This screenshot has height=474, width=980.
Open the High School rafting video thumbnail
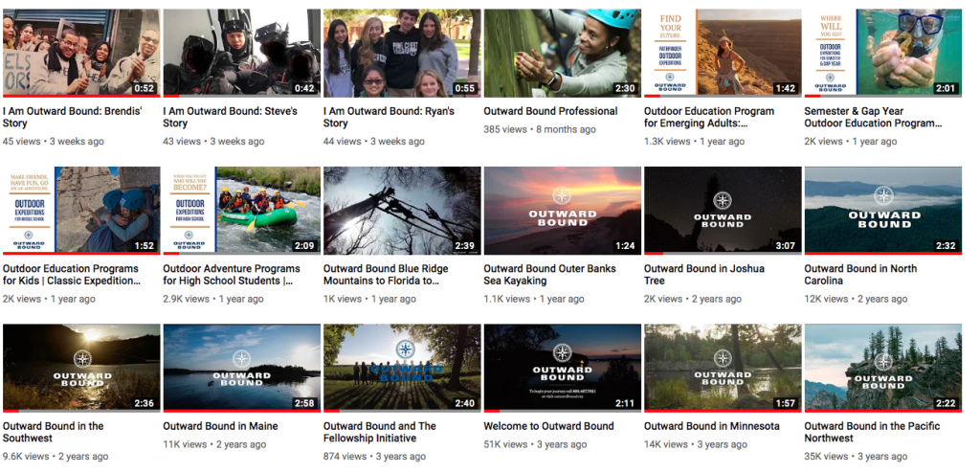coord(242,210)
